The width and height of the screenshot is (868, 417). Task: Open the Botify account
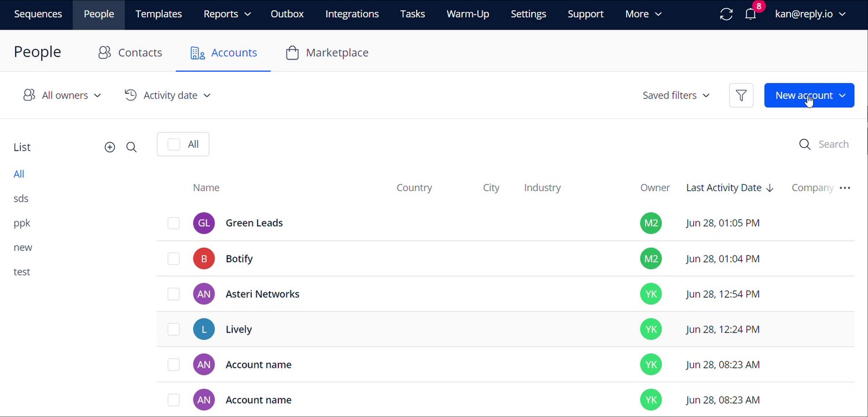pos(239,259)
